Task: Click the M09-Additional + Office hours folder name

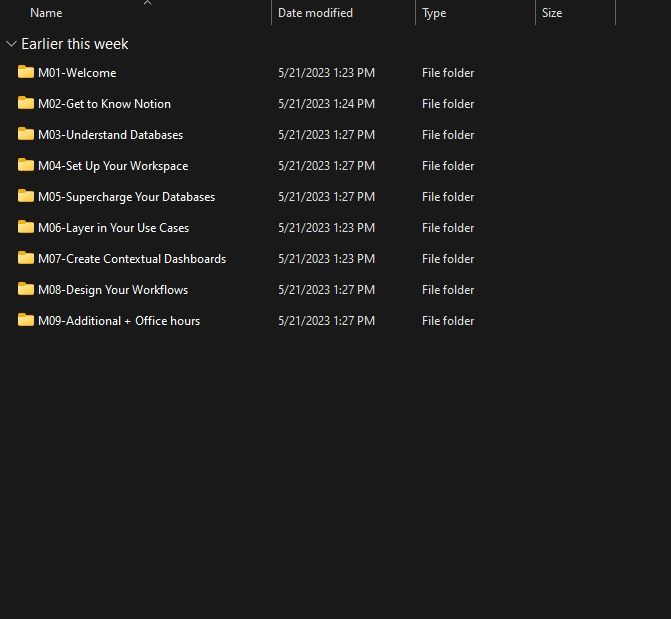Action: point(119,321)
